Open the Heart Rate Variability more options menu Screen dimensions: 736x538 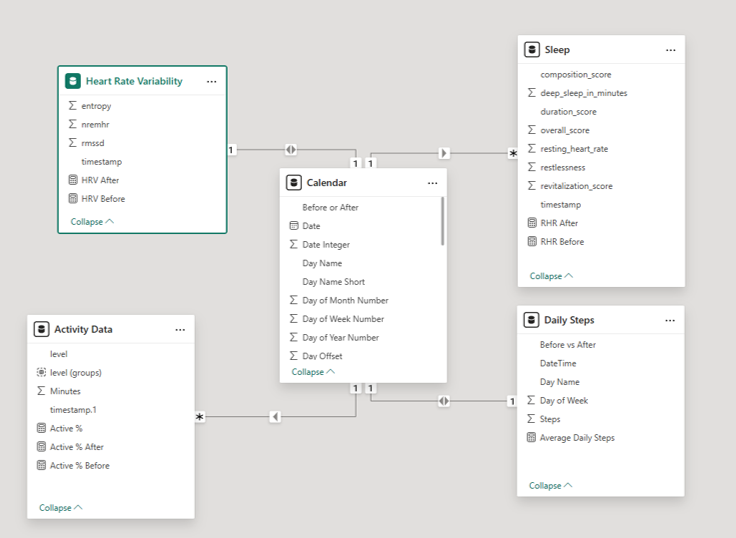[212, 82]
